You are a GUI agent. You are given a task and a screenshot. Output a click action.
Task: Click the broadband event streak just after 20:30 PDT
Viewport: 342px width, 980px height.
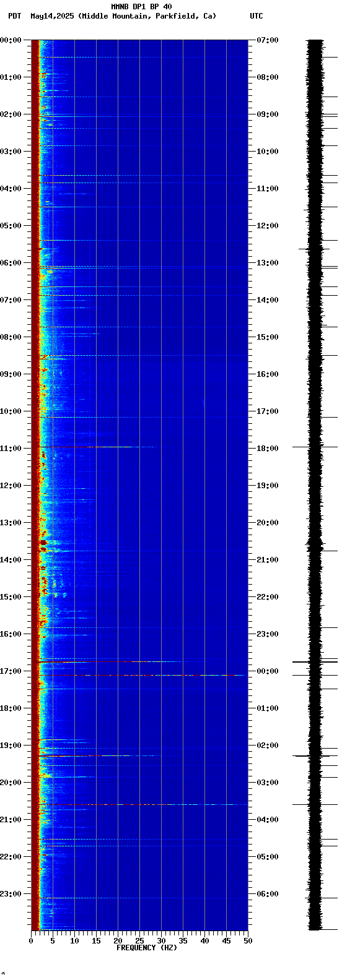(142, 804)
